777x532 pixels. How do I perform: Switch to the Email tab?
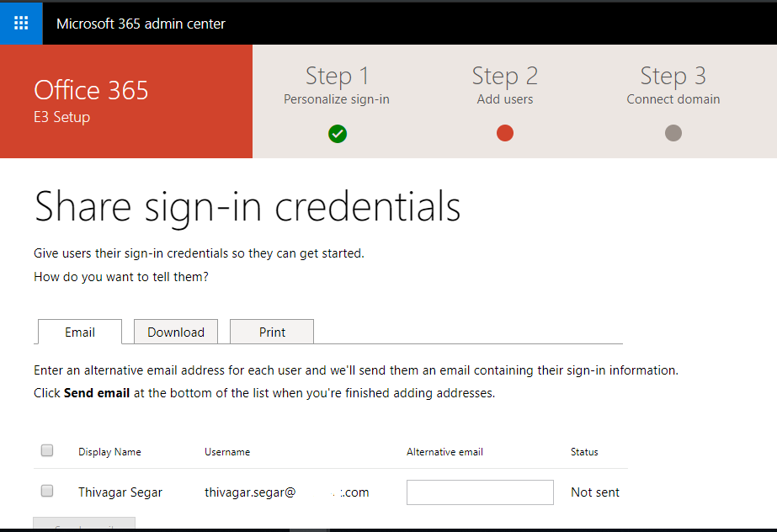tap(79, 332)
